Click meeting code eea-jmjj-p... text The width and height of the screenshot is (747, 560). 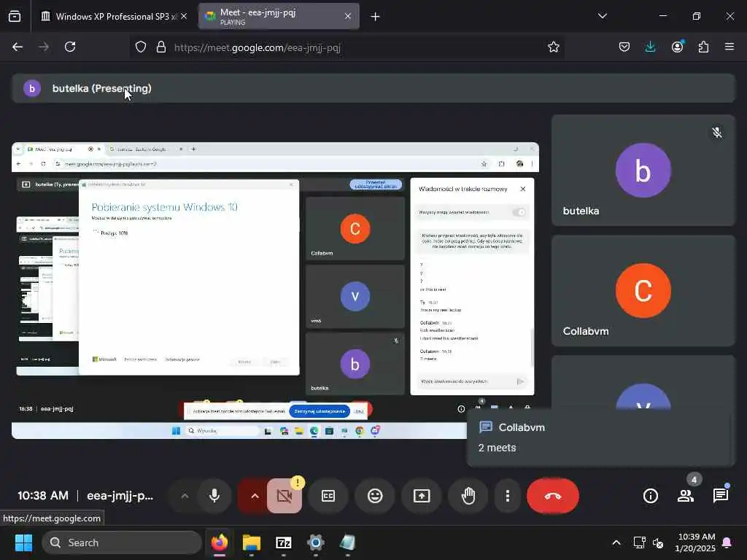pos(120,496)
